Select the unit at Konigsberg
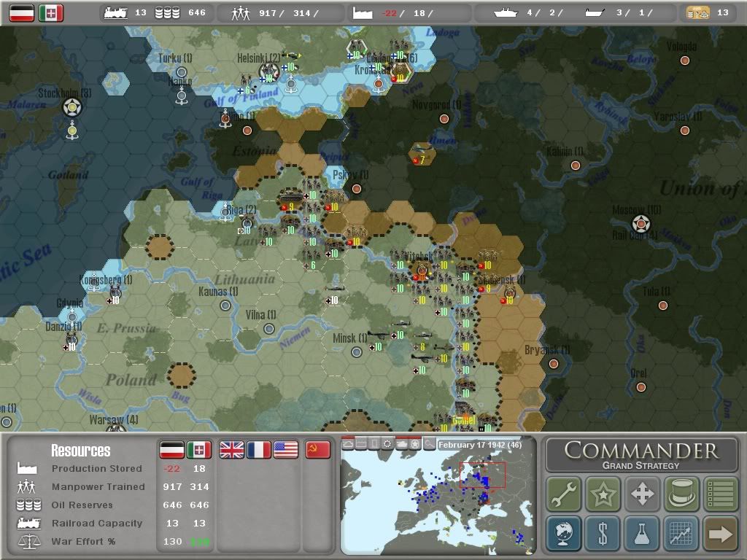The height and width of the screenshot is (560, 747). [115, 293]
